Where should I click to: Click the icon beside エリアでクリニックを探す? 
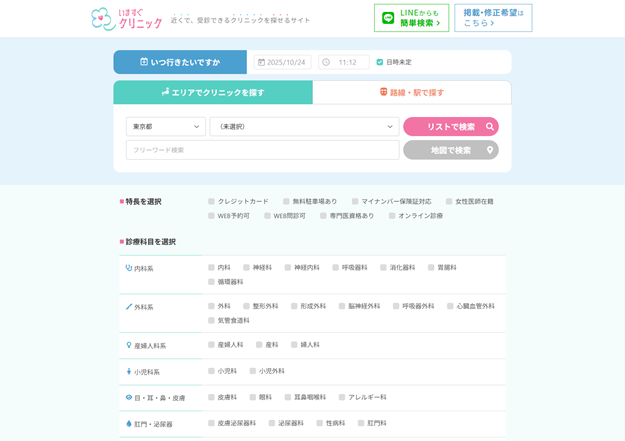click(165, 92)
